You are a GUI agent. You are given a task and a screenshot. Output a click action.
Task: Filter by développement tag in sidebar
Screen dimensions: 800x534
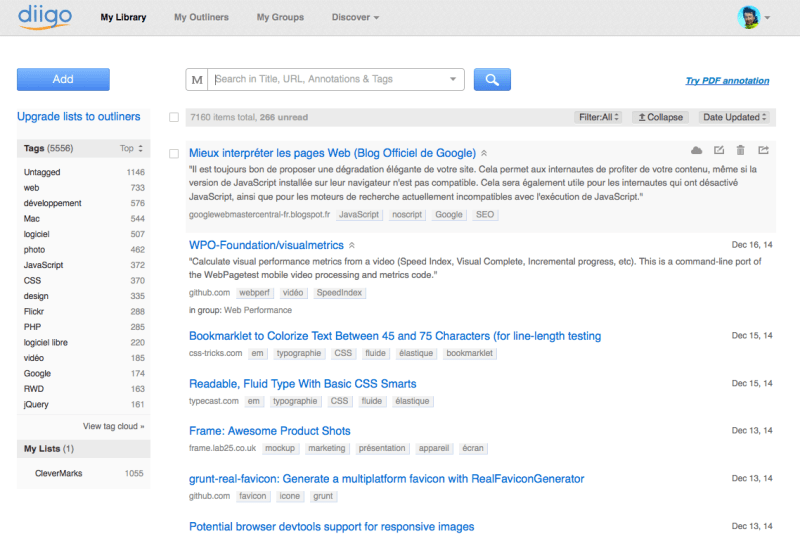pos(53,203)
